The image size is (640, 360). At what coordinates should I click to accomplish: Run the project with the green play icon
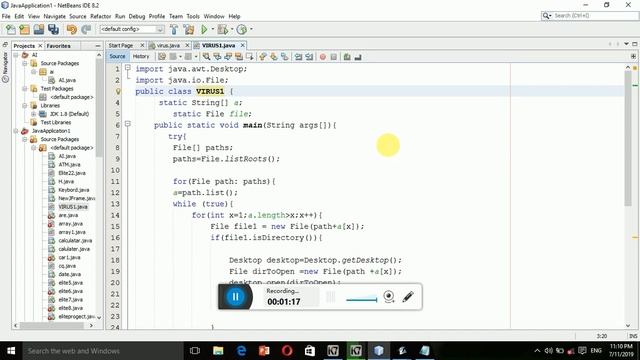pos(204,29)
